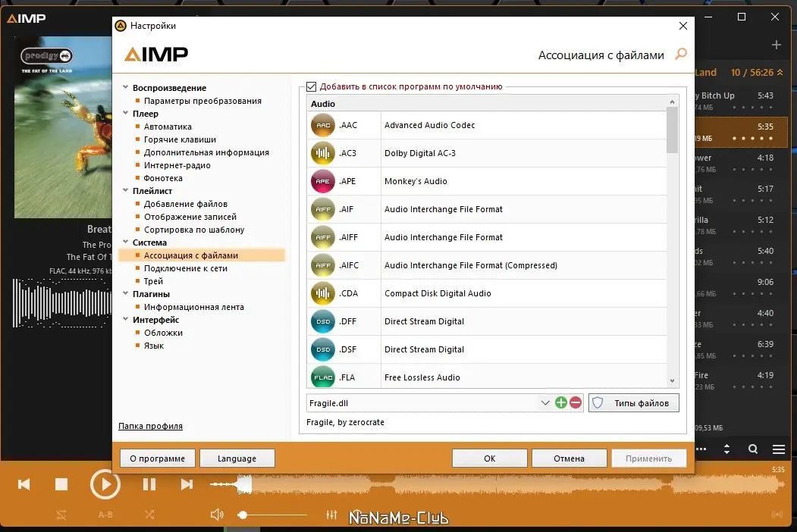
Task: Start playback with the round play button
Action: 105,484
